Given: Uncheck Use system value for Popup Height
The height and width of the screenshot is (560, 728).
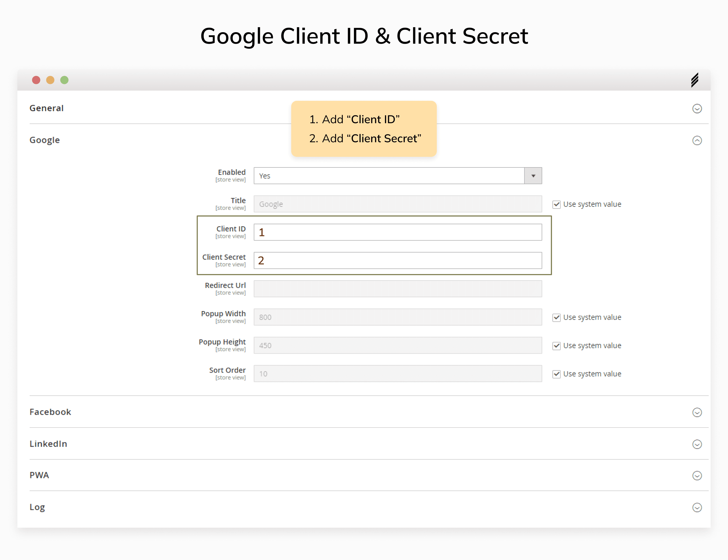Looking at the screenshot, I should [x=556, y=346].
